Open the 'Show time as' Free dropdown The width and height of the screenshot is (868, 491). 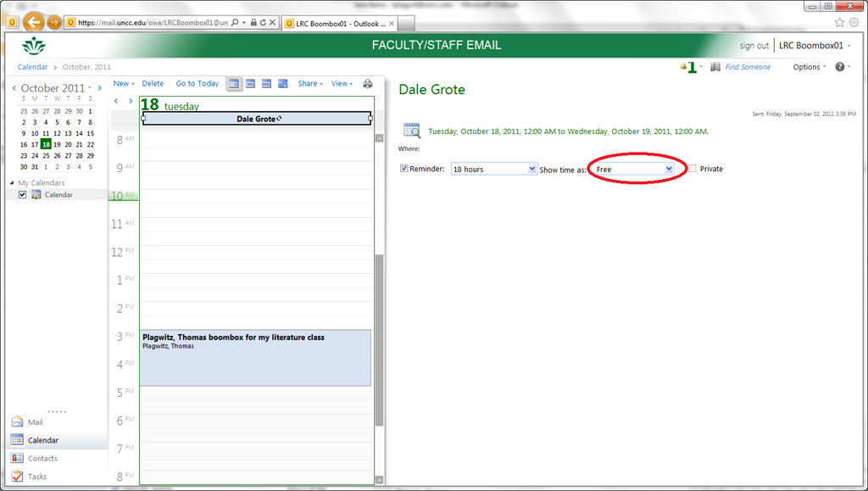click(x=668, y=170)
